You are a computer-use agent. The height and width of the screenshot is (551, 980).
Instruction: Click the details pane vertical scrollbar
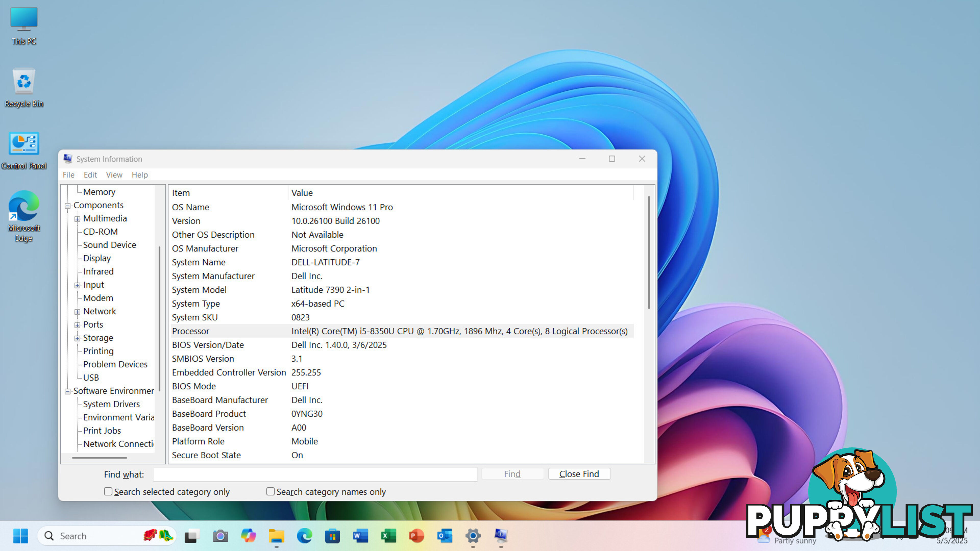pos(649,253)
